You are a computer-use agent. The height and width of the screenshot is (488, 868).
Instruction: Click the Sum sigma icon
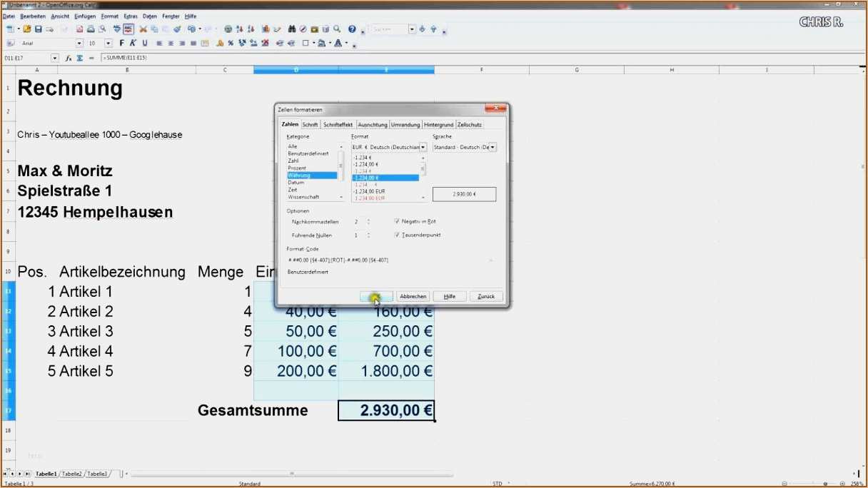[x=80, y=58]
